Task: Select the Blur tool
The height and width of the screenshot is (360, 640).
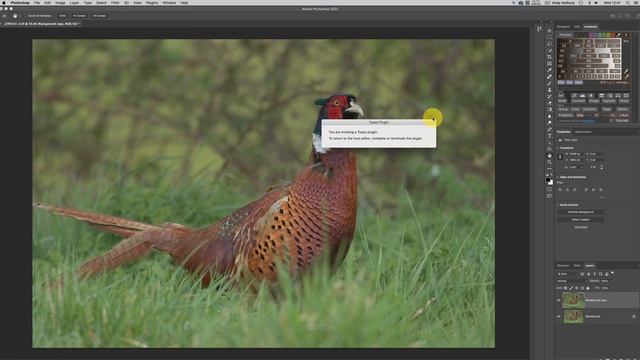Action: (549, 116)
